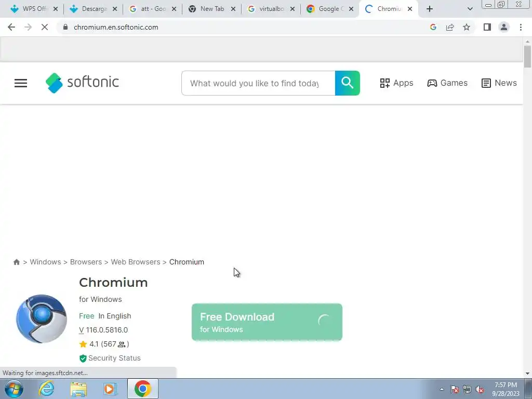Open Games section
532x399 pixels.
(447, 83)
